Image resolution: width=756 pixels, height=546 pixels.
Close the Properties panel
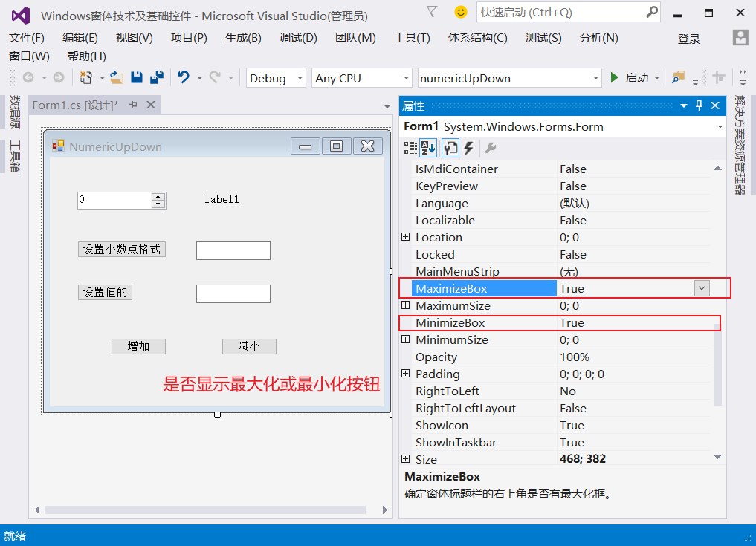[715, 105]
